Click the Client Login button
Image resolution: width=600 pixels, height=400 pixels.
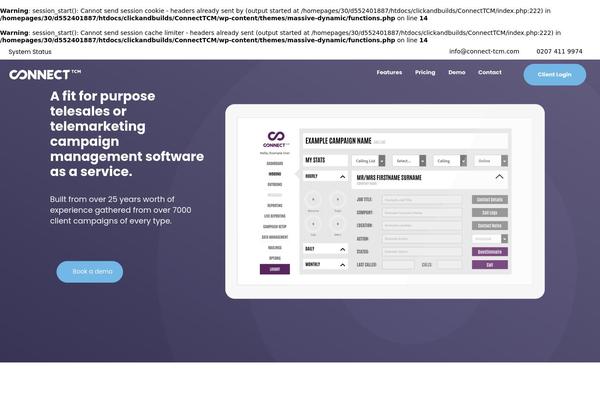[x=554, y=75]
